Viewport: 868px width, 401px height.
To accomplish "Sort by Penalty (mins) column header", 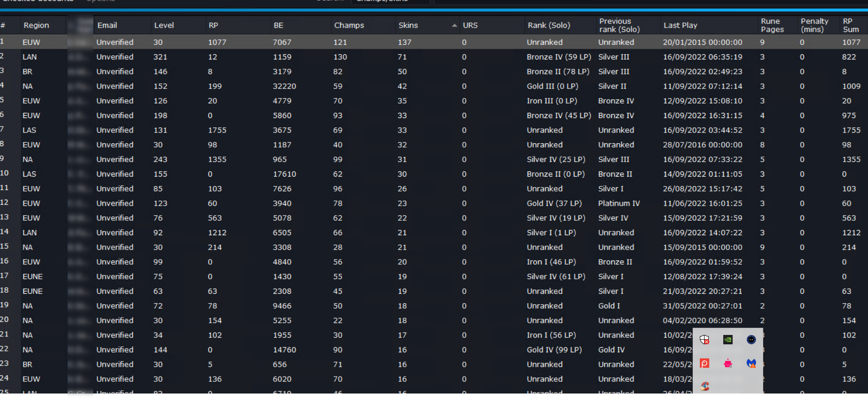I will tap(814, 25).
